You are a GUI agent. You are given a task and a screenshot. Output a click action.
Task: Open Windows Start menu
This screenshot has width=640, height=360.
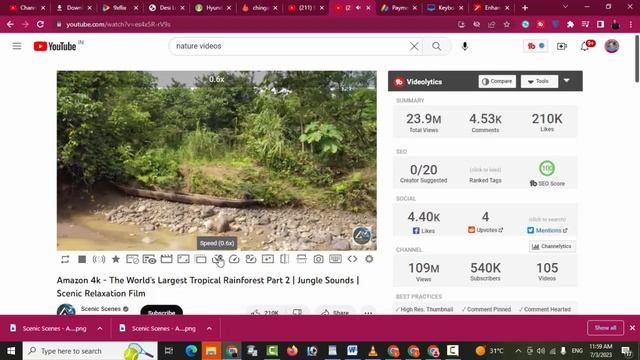coord(11,351)
